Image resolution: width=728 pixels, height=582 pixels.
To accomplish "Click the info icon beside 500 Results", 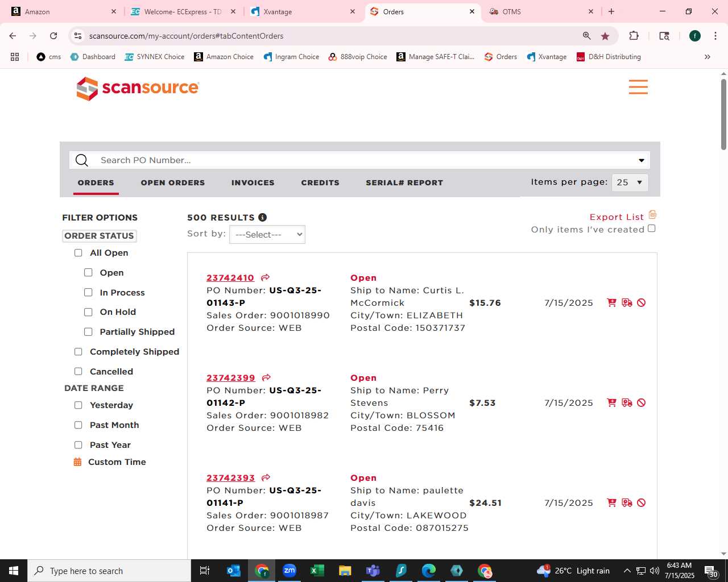I will click(262, 217).
